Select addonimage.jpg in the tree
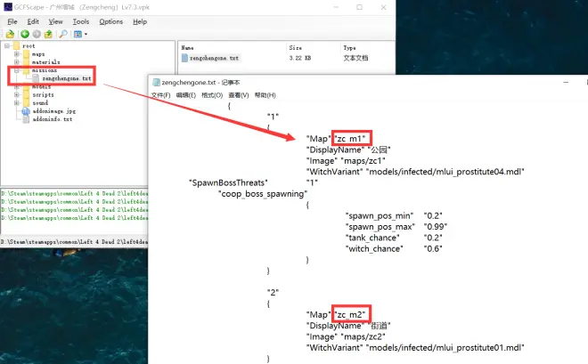Viewport: 588px width, 364px height. tap(52, 111)
